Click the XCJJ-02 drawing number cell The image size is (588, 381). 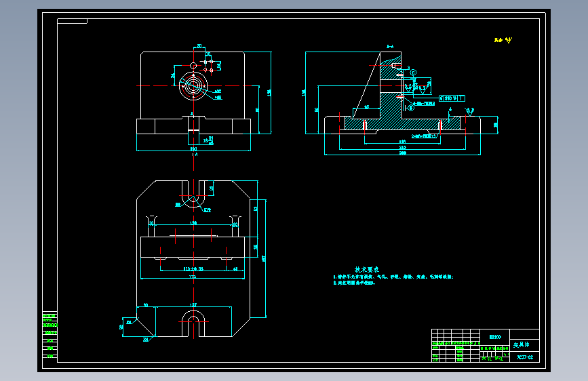click(525, 357)
